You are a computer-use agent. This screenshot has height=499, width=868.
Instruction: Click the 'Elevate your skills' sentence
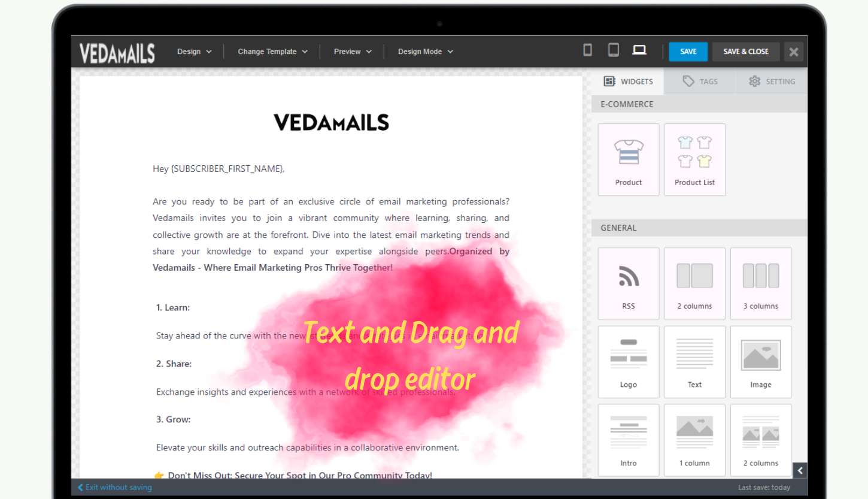pyautogui.click(x=308, y=447)
